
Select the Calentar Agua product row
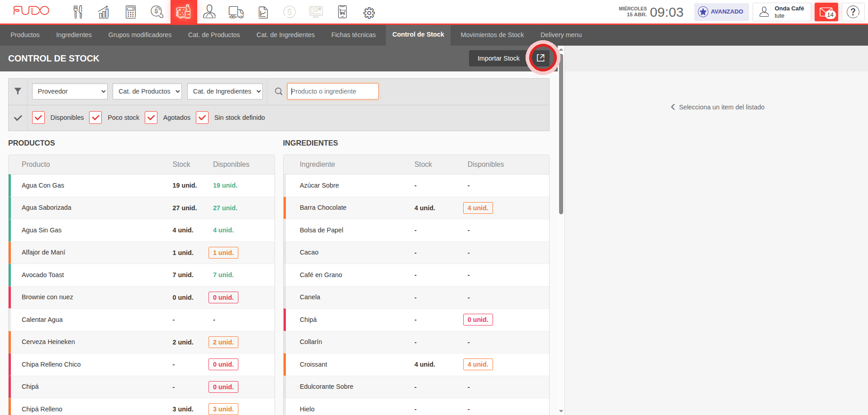tap(142, 320)
